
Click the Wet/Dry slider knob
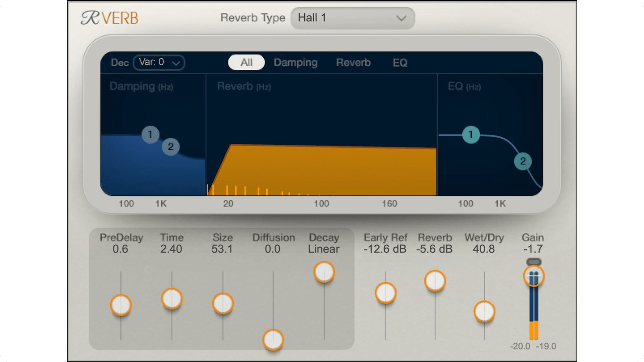pyautogui.click(x=484, y=311)
